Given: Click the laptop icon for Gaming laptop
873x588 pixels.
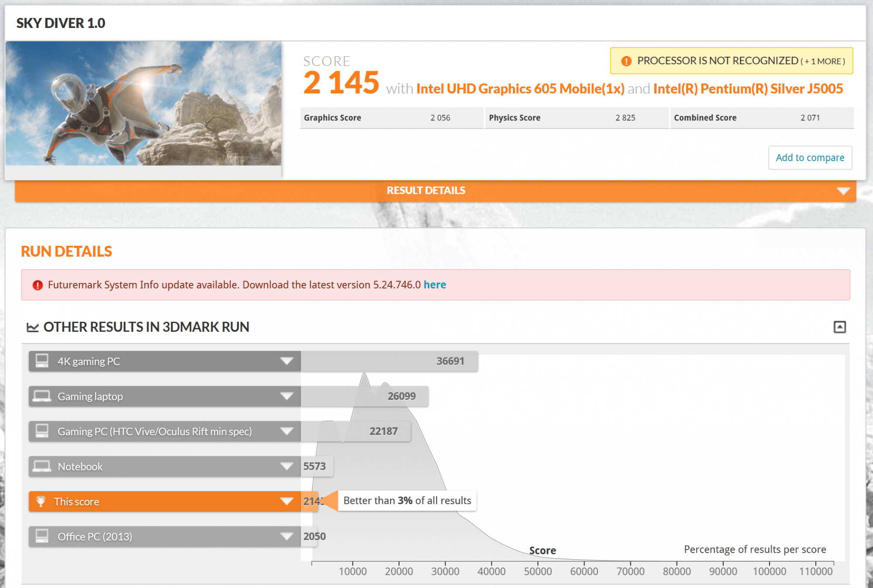Looking at the screenshot, I should (x=42, y=396).
